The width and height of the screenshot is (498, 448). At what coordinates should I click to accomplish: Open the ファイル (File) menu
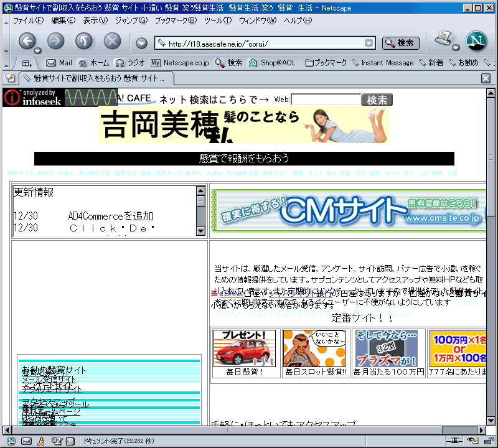pos(28,21)
